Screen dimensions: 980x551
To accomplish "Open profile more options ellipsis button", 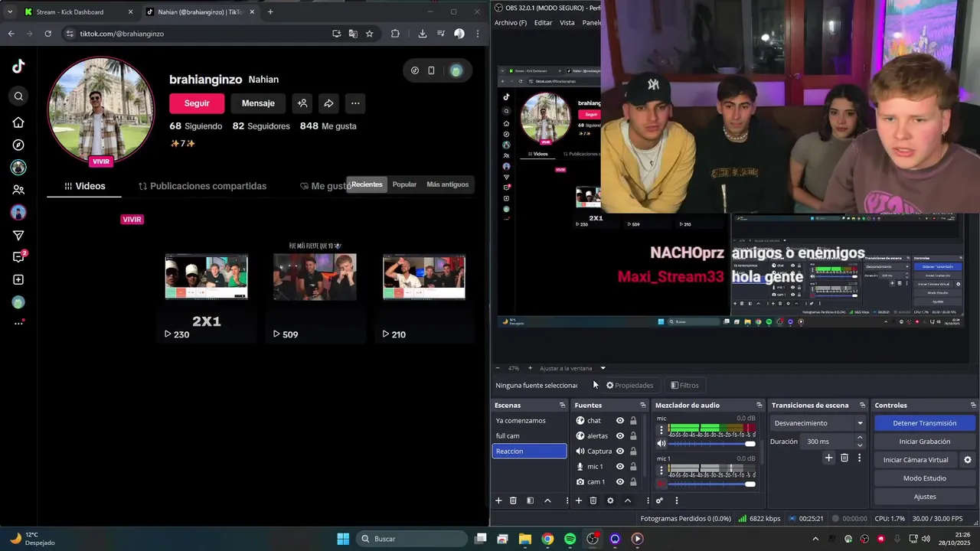I will pyautogui.click(x=355, y=103).
